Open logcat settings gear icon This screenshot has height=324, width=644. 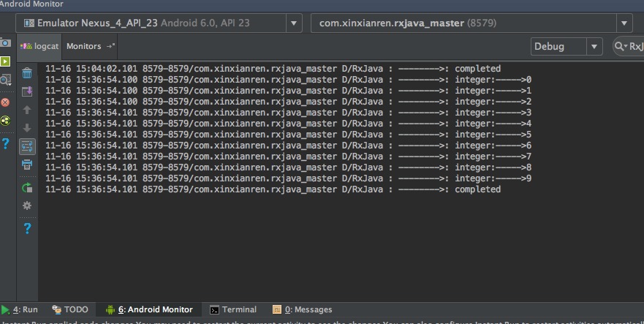click(27, 206)
